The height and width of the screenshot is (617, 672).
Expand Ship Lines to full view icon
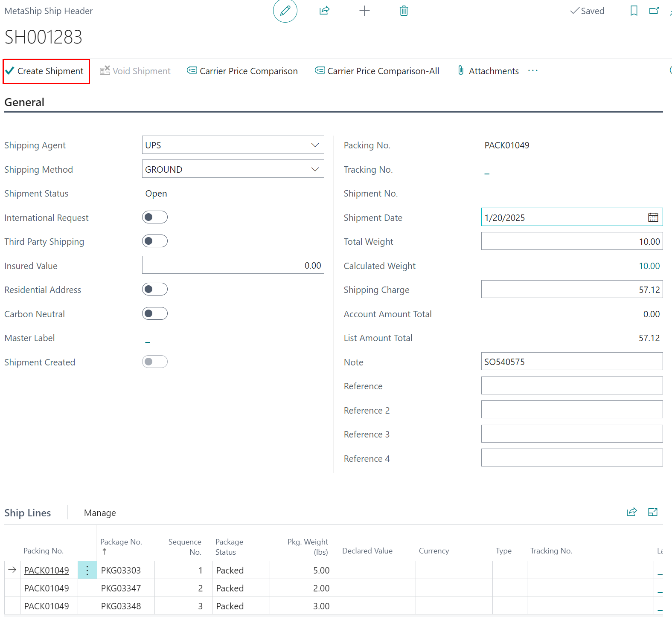pos(653,512)
